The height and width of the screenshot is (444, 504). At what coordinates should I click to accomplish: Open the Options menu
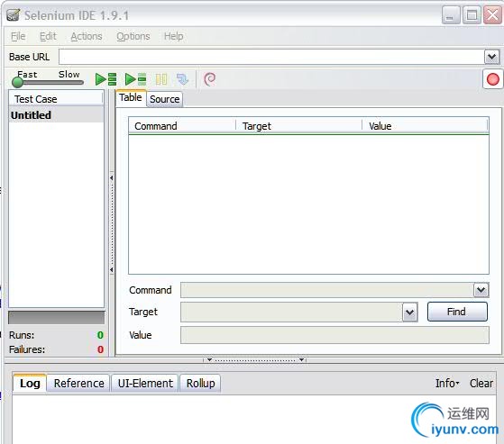click(133, 36)
